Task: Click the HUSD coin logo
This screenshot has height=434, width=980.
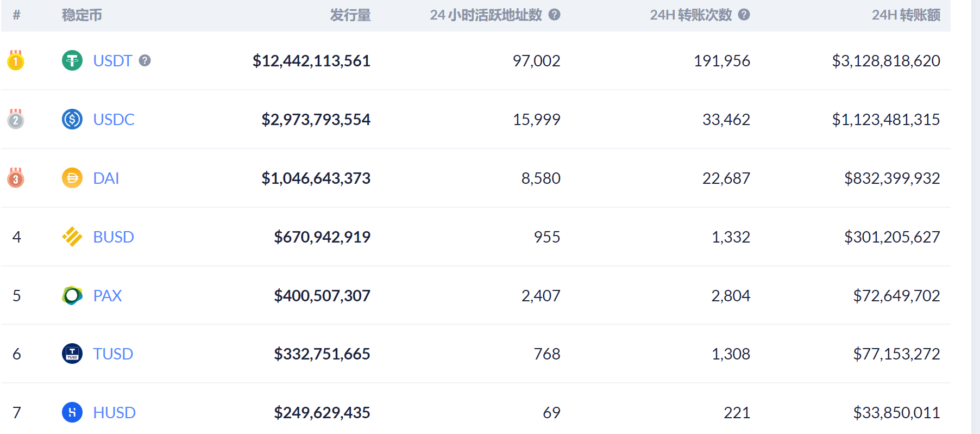Action: point(72,412)
